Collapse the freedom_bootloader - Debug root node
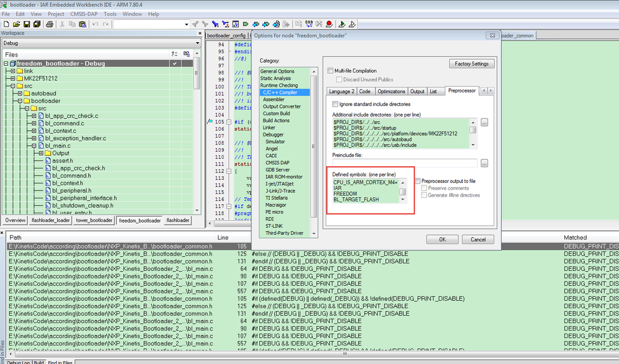Screen dimensions: 619x364 [6, 64]
